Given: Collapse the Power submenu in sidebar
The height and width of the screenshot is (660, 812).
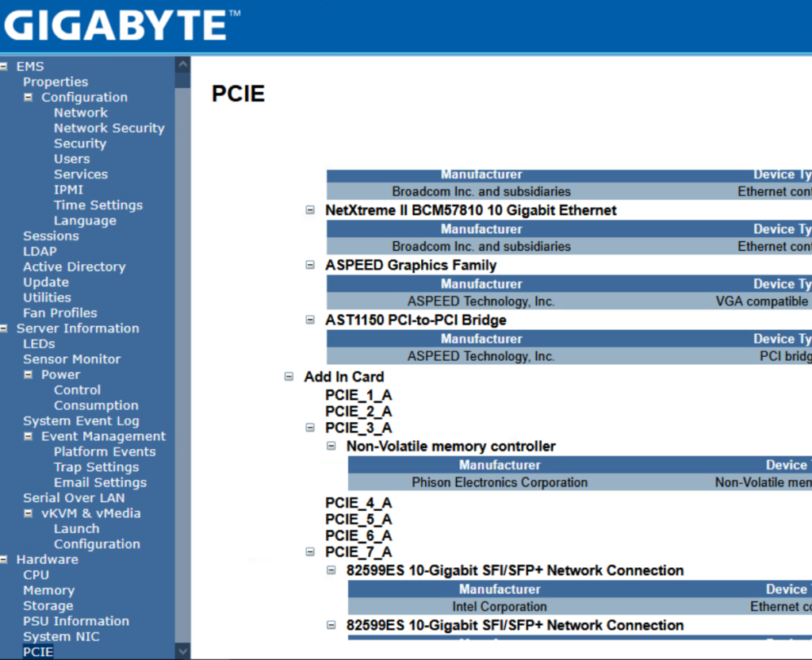Looking at the screenshot, I should tap(29, 375).
